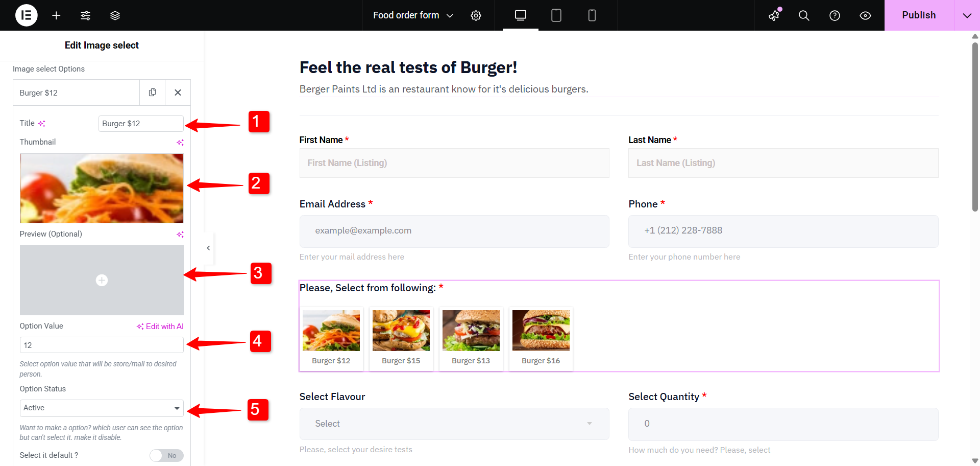Open the what's new megaphone icon
The image size is (980, 466).
774,15
